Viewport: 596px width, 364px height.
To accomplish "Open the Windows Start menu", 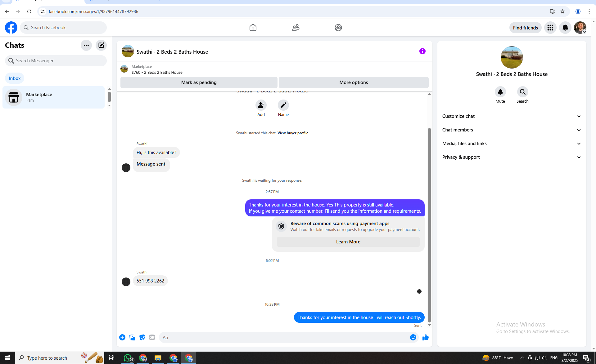I will pyautogui.click(x=7, y=358).
